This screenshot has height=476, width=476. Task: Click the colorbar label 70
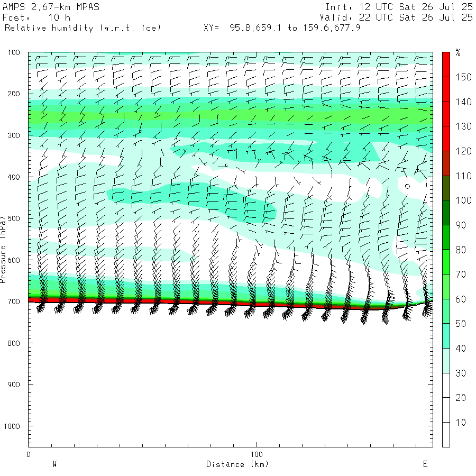(x=461, y=274)
